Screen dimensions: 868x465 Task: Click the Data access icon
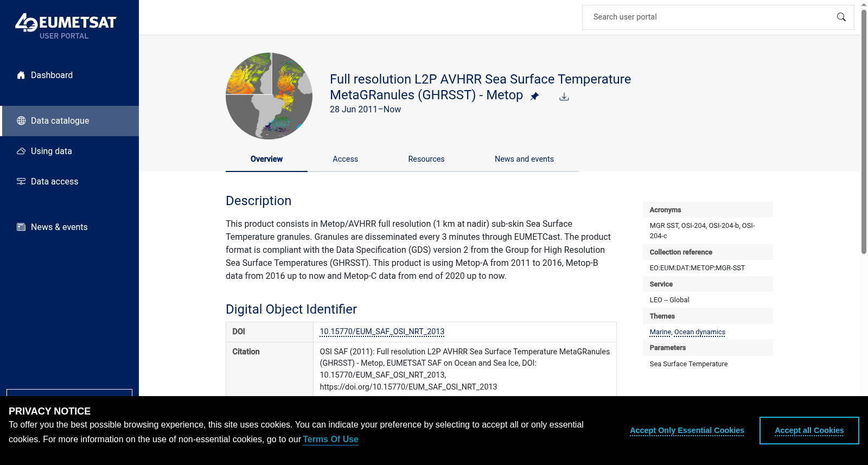coord(21,182)
